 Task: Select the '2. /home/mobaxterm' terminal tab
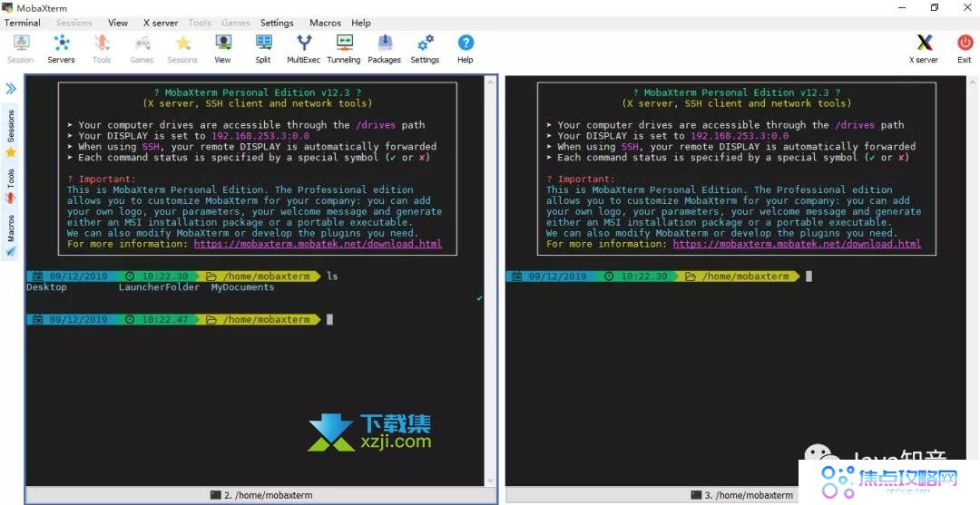(261, 495)
